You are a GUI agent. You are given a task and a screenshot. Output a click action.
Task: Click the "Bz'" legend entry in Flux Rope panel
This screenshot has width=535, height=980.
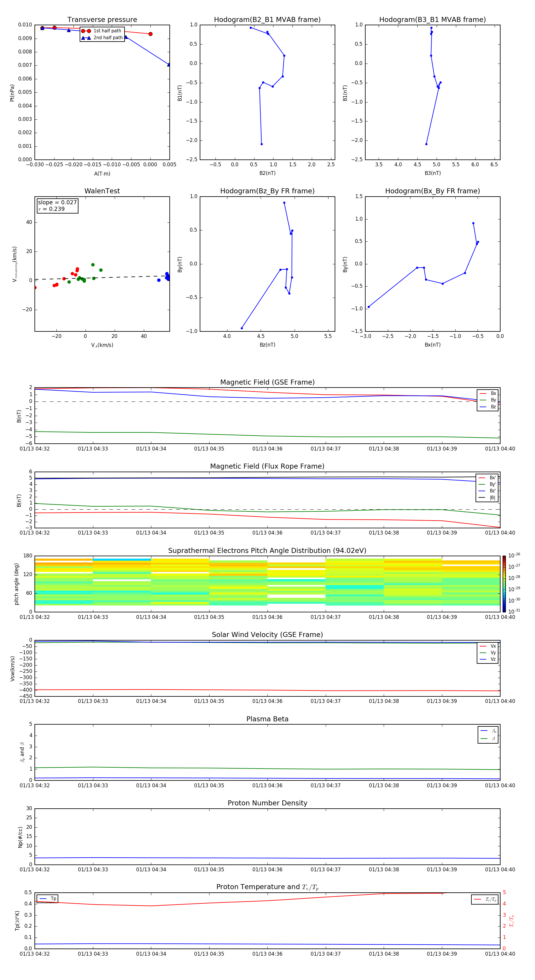pyautogui.click(x=487, y=491)
